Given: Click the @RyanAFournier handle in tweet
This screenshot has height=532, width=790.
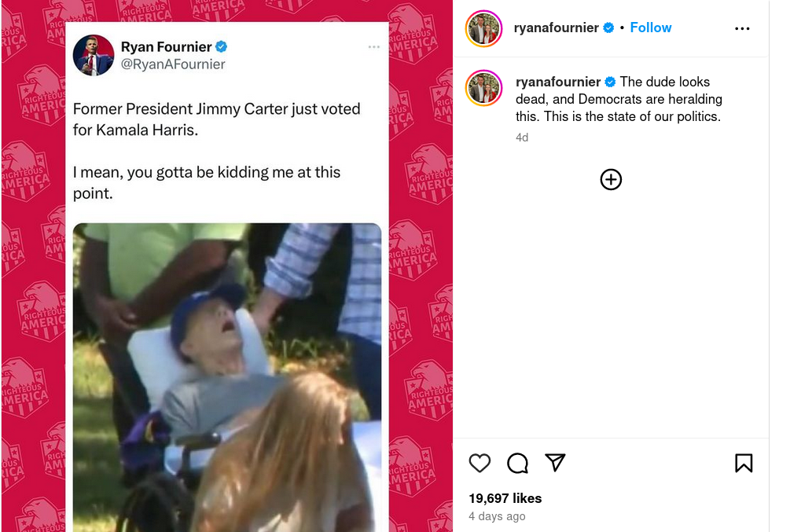Looking at the screenshot, I should [172, 64].
